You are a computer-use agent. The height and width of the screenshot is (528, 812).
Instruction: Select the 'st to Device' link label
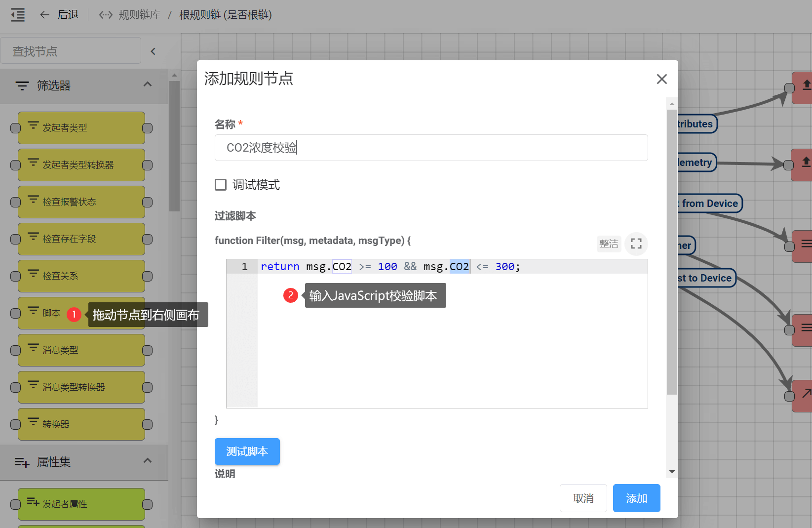tap(706, 278)
